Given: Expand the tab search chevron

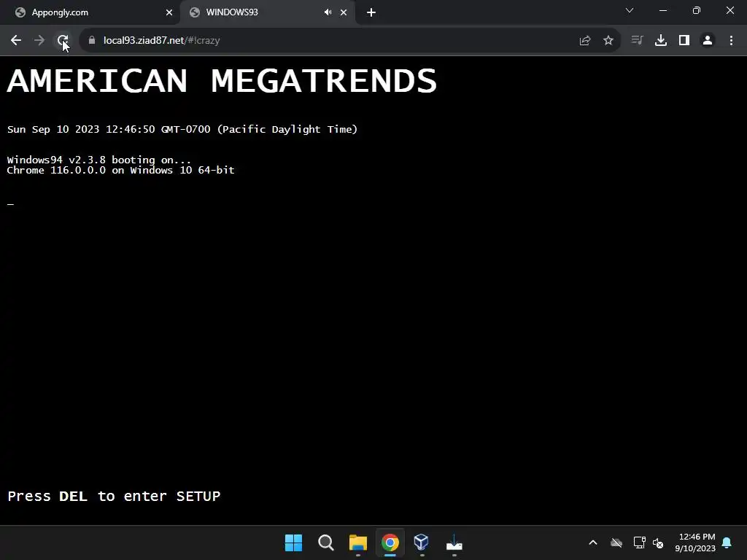Looking at the screenshot, I should coord(630,10).
